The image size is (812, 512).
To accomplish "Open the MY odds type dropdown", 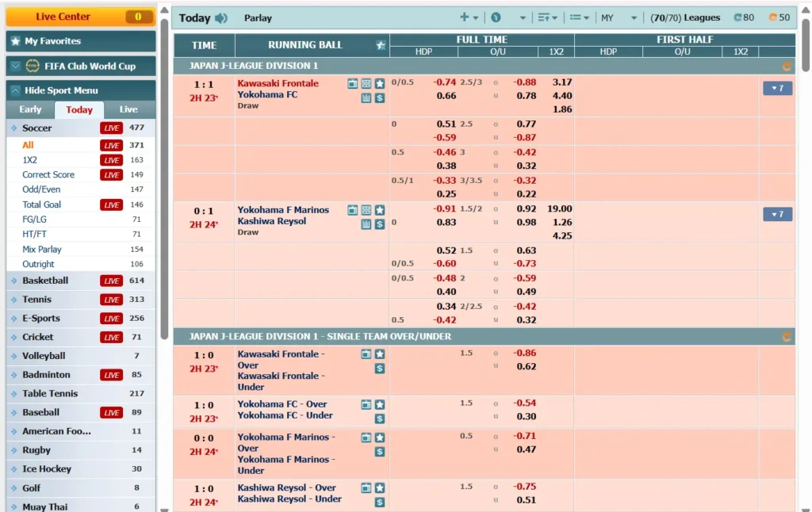I will tap(619, 17).
